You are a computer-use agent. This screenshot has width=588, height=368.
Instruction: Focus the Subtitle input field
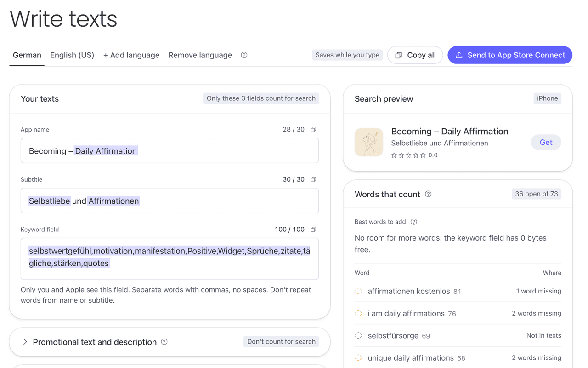point(170,201)
